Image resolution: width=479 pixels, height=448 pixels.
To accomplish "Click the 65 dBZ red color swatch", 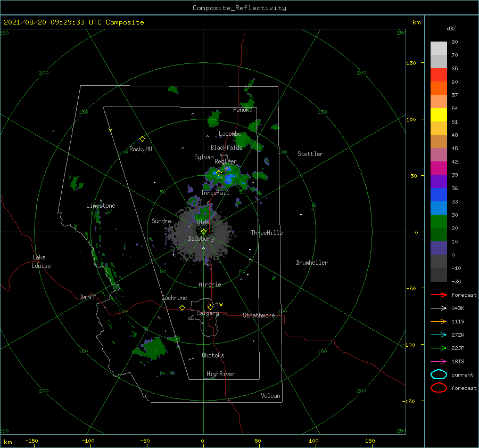I will point(439,75).
